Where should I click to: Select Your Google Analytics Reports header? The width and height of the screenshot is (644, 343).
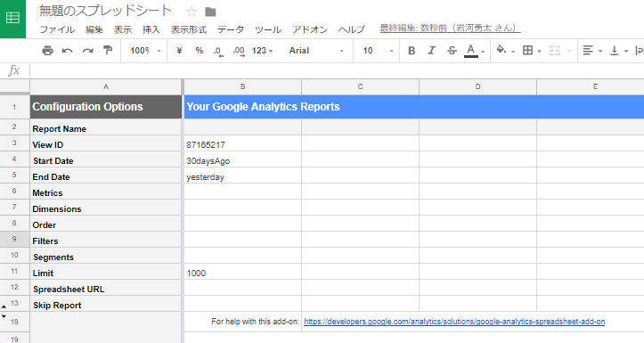pyautogui.click(x=414, y=107)
